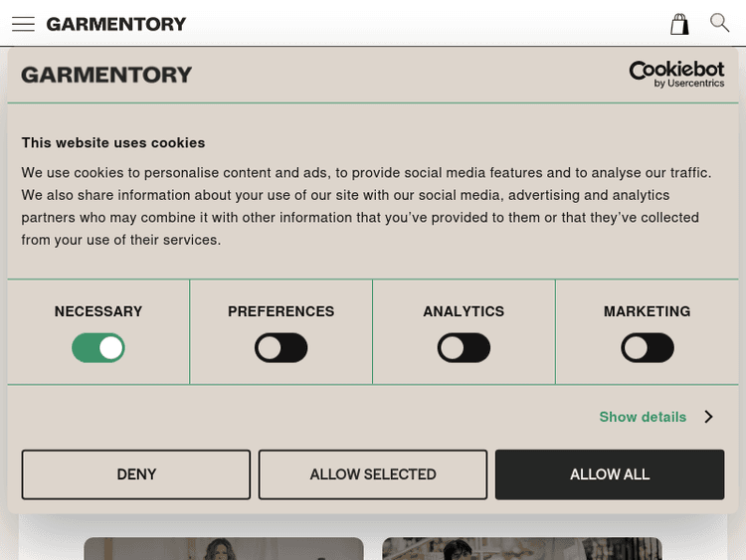Click the ANALYTICS category label
Screen dimensions: 746x560
click(464, 311)
